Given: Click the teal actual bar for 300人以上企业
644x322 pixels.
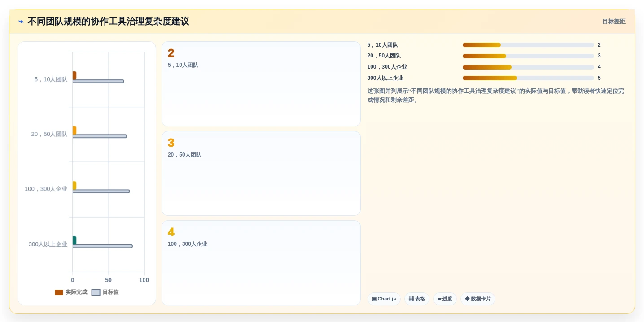Looking at the screenshot, I should coord(74,241).
